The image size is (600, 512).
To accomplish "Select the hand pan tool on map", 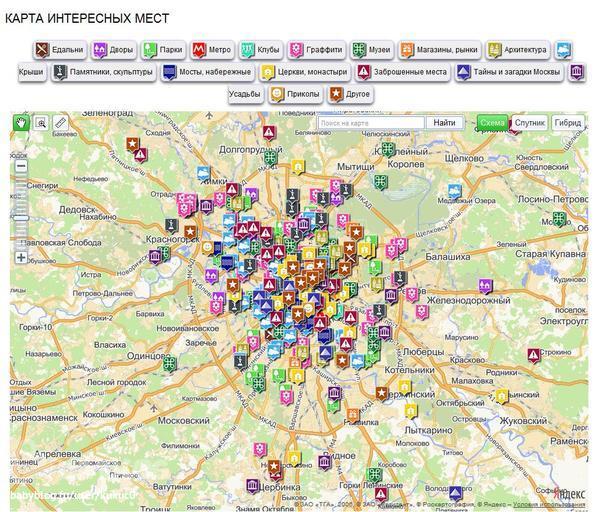I will pyautogui.click(x=21, y=122).
